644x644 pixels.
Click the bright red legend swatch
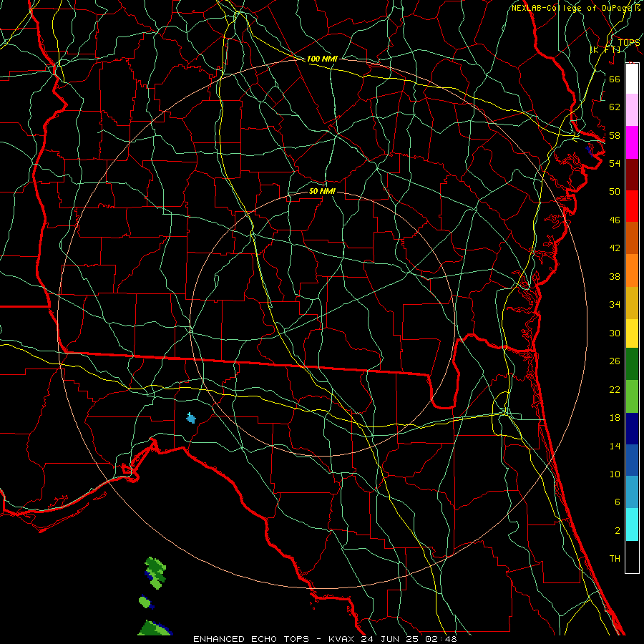[632, 206]
